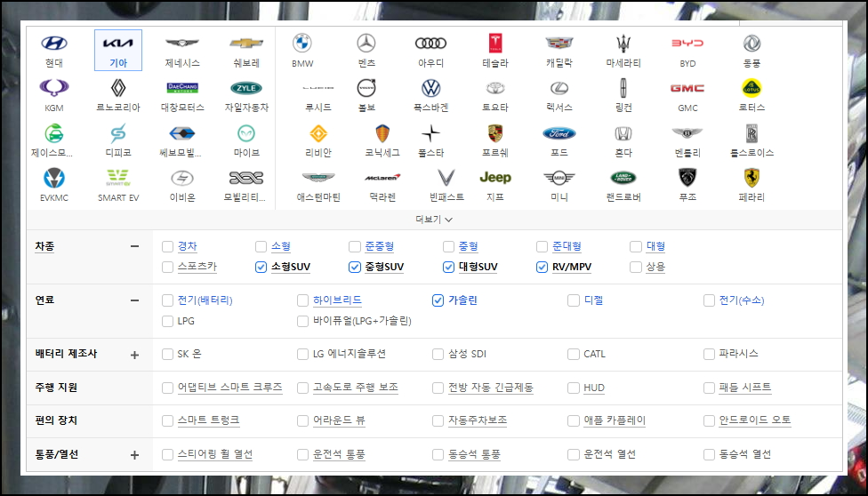Select the Jeep (지프) brand logo
Image resolution: width=868 pixels, height=496 pixels.
[x=494, y=177]
